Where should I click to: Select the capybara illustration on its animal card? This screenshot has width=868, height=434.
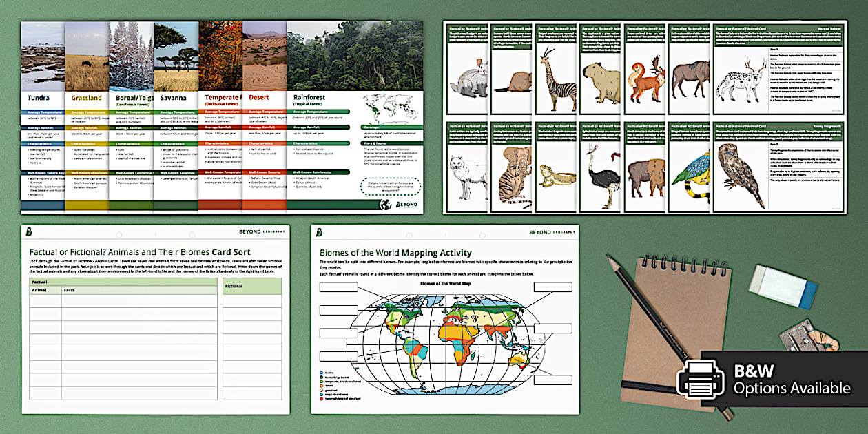(x=600, y=81)
